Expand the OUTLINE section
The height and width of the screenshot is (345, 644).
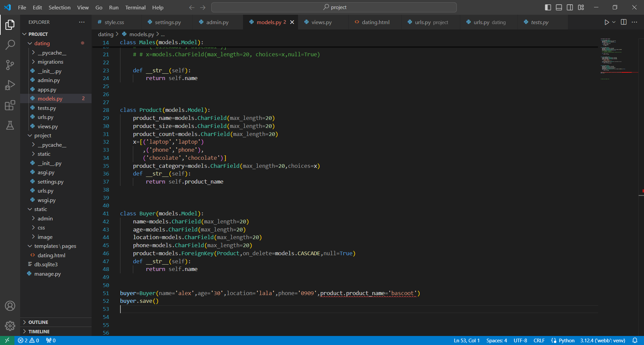point(38,322)
